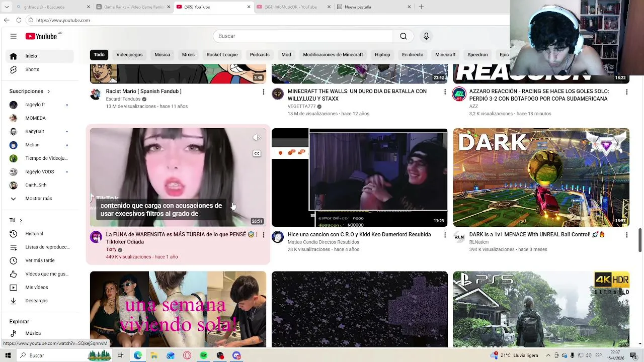Click the RLNation channel avatar

[x=459, y=237]
